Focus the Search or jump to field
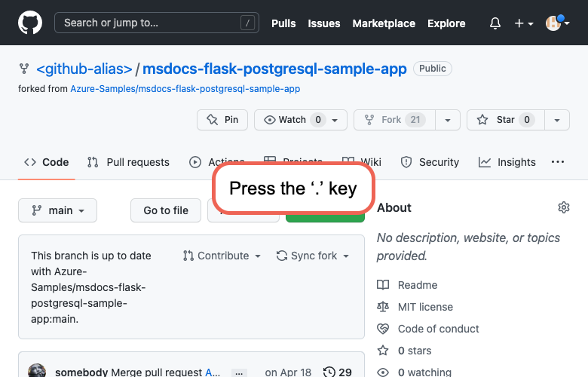The height and width of the screenshot is (377, 588). click(156, 23)
